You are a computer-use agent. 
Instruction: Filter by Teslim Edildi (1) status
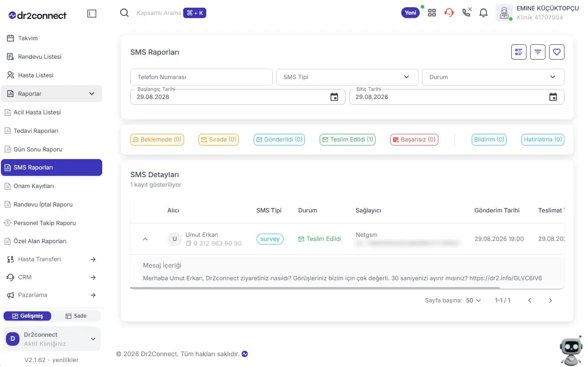(x=347, y=139)
